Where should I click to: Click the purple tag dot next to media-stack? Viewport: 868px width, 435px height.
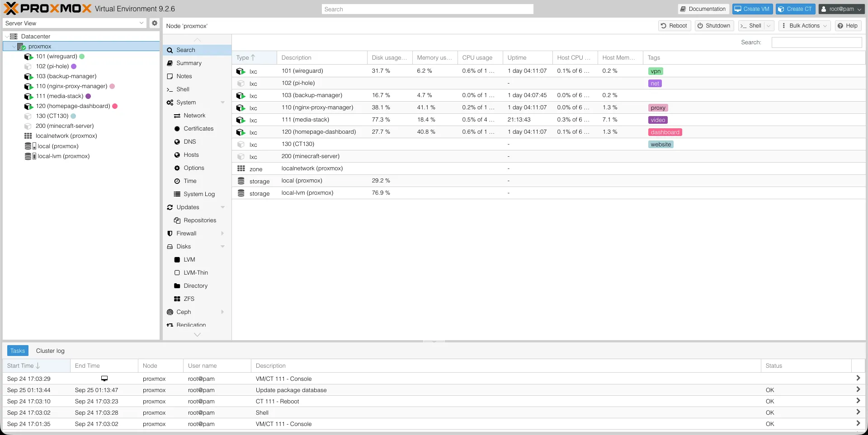[x=88, y=96]
